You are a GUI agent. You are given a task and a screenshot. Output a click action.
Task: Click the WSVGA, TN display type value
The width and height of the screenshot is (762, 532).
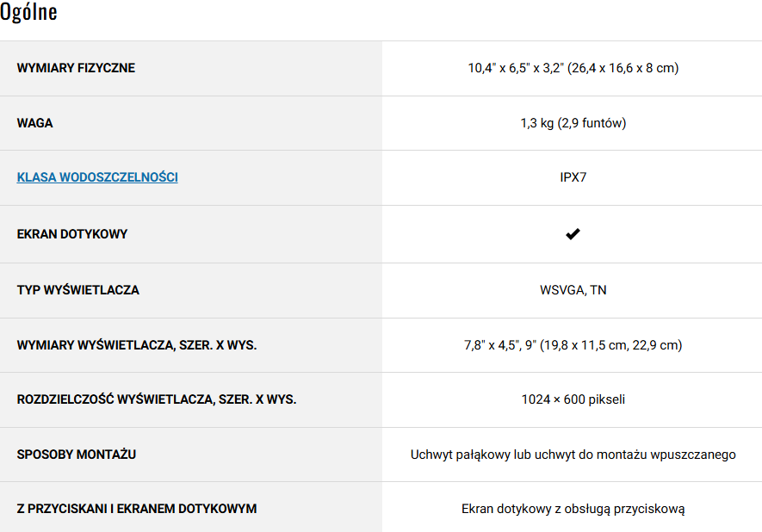[x=573, y=290]
